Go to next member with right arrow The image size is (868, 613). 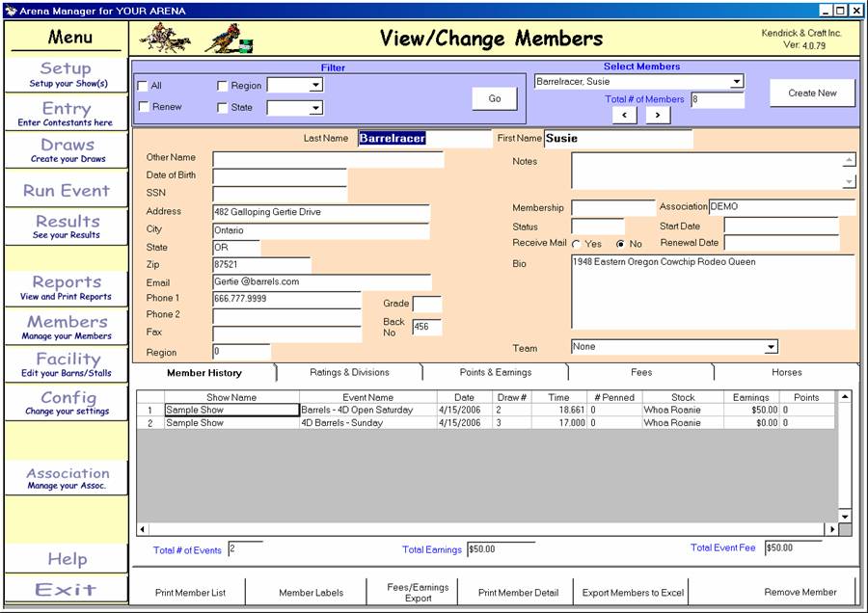[x=658, y=115]
